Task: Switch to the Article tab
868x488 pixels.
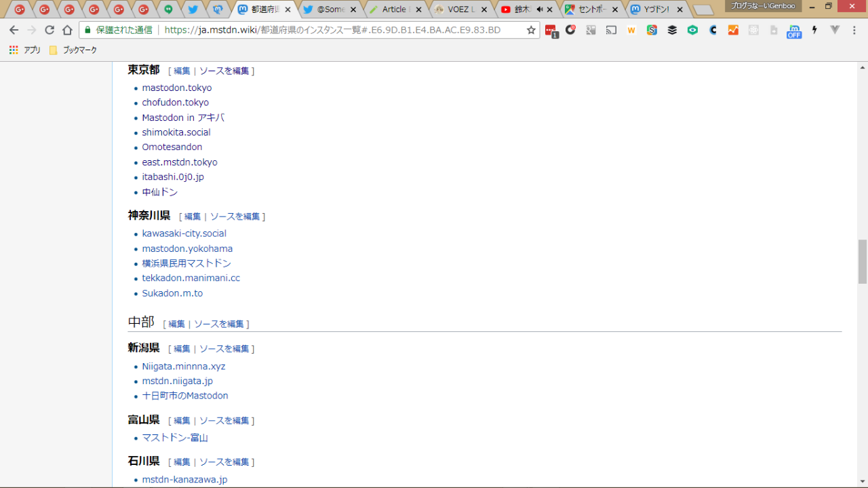Action: click(394, 10)
